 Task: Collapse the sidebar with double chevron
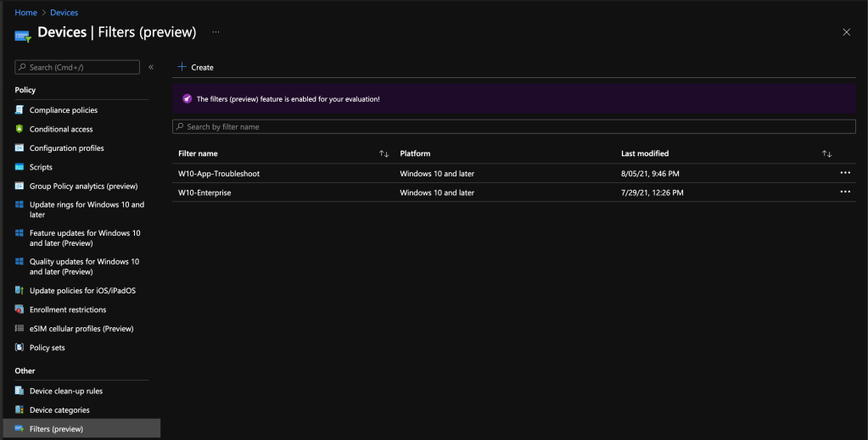coord(151,67)
